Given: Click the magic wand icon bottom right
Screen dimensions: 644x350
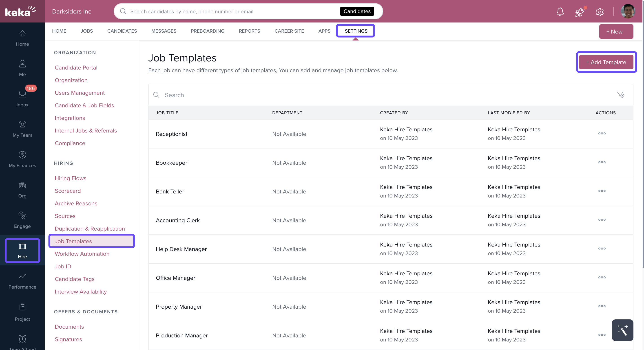Looking at the screenshot, I should tap(622, 330).
